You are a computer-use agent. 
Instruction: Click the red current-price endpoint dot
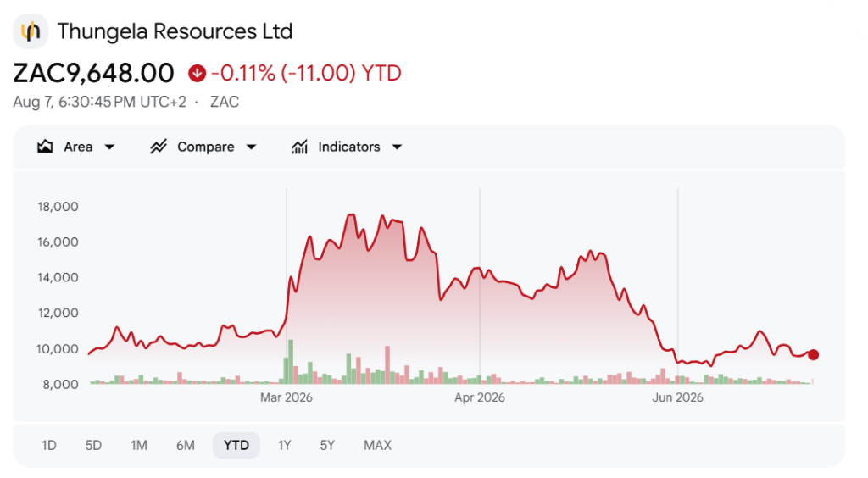[x=813, y=354]
